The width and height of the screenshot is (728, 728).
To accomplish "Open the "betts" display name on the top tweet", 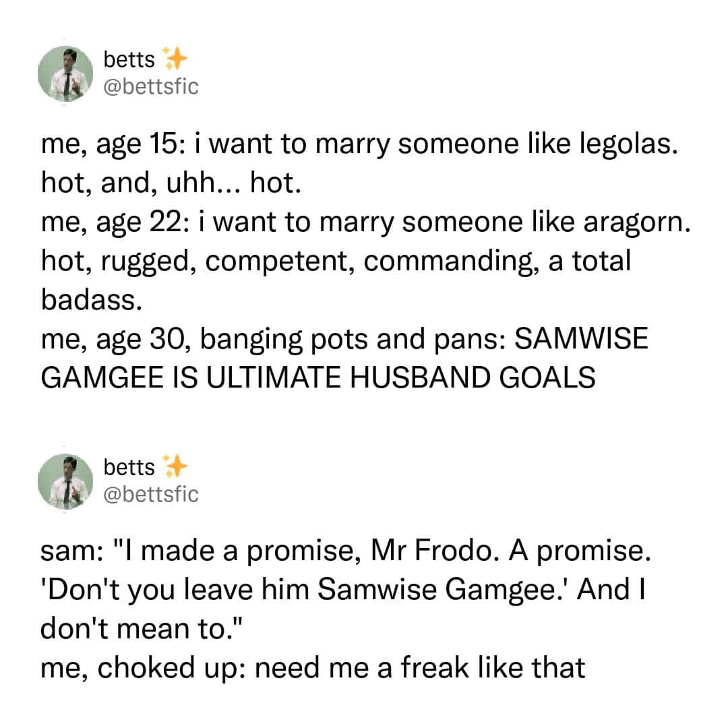I will coord(129,61).
